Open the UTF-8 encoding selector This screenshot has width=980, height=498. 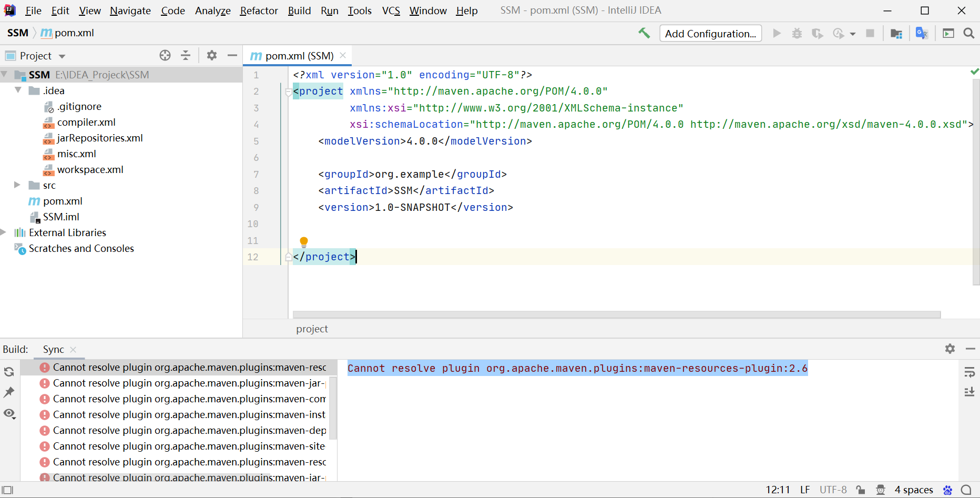point(833,490)
